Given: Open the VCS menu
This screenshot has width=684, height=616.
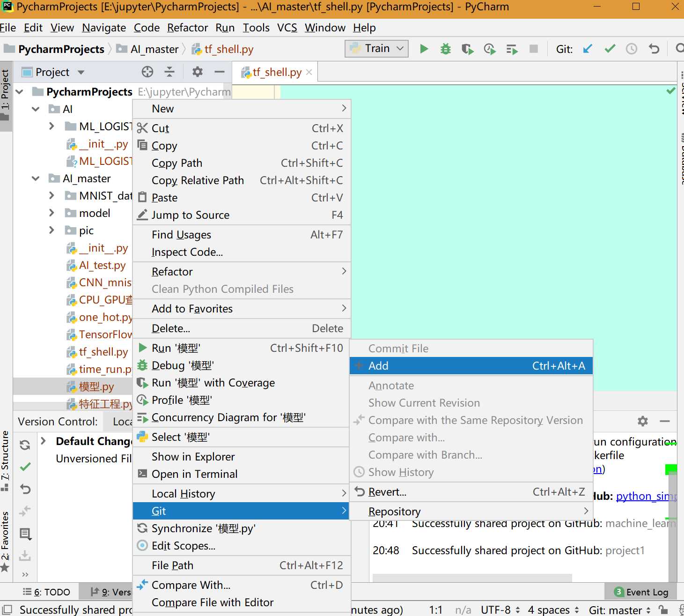Looking at the screenshot, I should coord(287,28).
